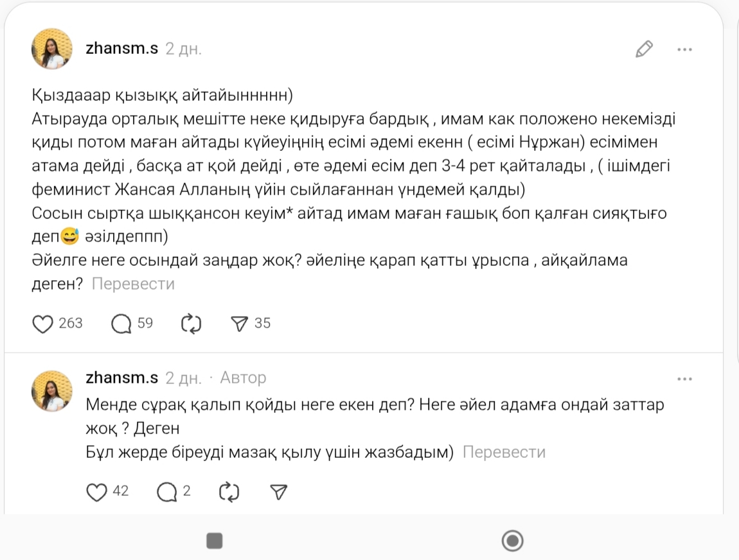
Task: Tap the circular home button
Action: point(512,541)
